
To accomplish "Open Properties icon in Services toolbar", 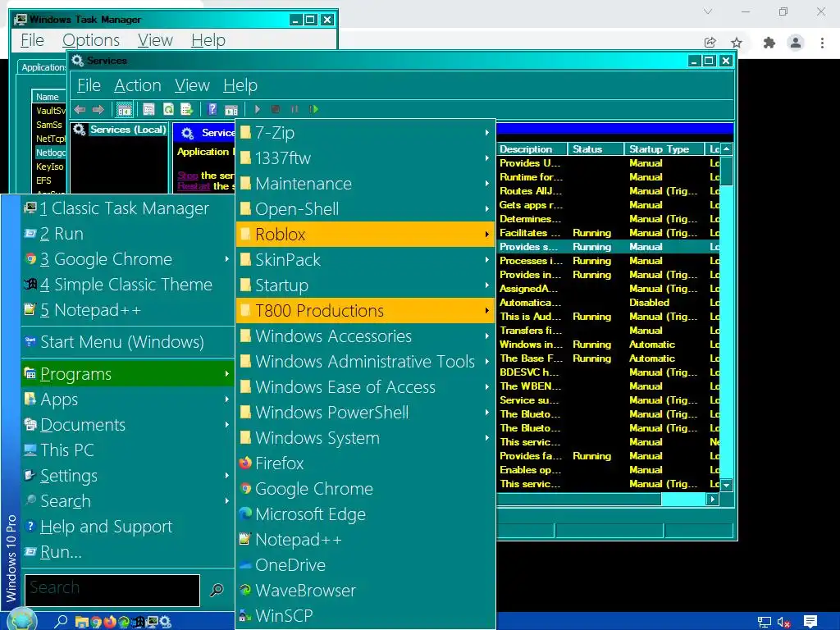I will pos(148,109).
